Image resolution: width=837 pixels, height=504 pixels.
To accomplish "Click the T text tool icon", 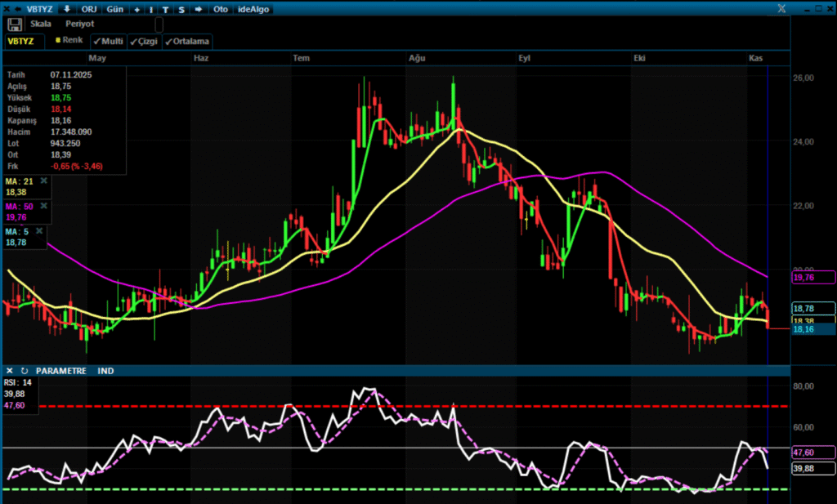I will click(x=165, y=9).
